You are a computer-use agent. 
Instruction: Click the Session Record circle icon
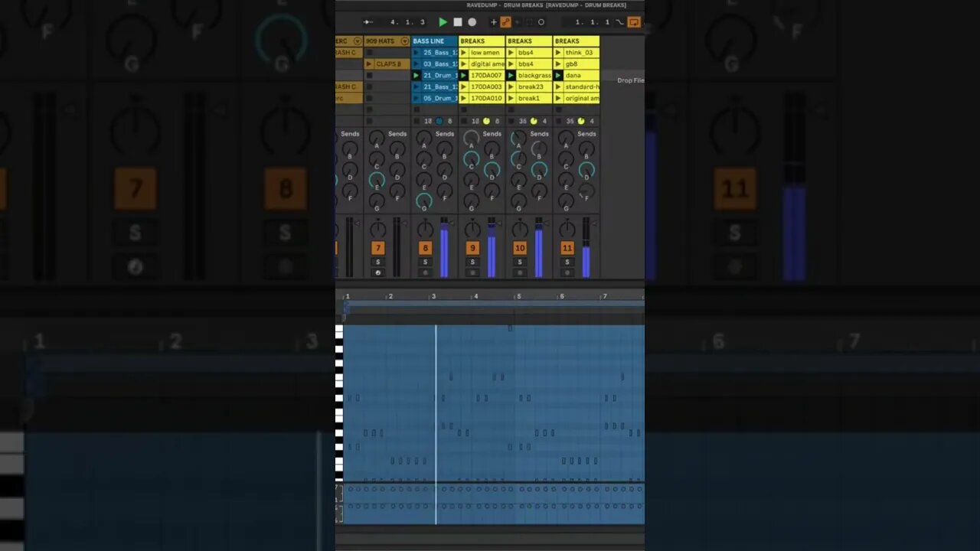[x=541, y=22]
